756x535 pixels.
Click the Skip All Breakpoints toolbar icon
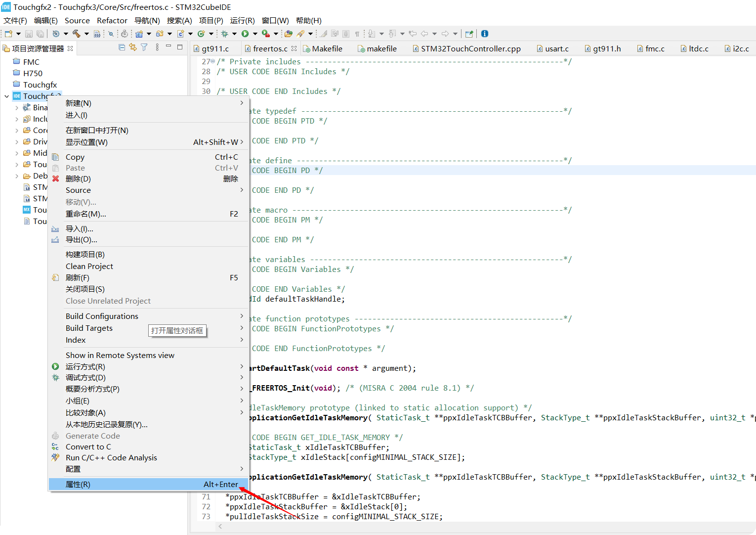(110, 33)
